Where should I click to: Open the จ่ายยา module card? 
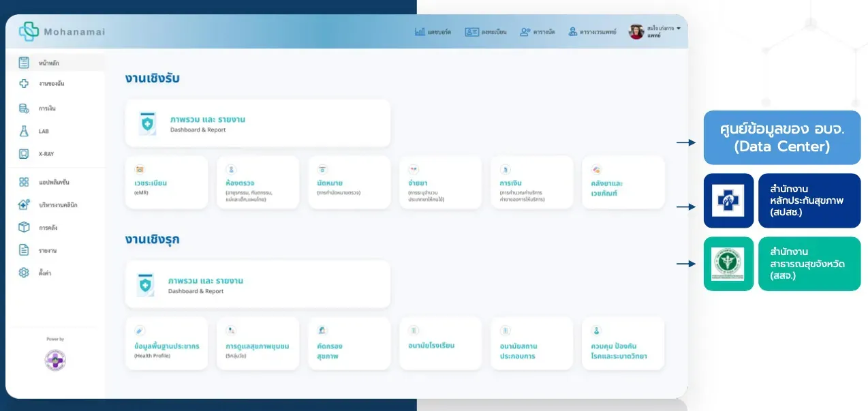coord(441,182)
